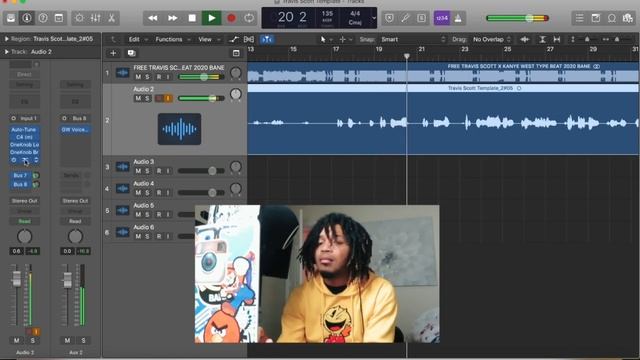
Task: Click the green Play button
Action: [211, 18]
